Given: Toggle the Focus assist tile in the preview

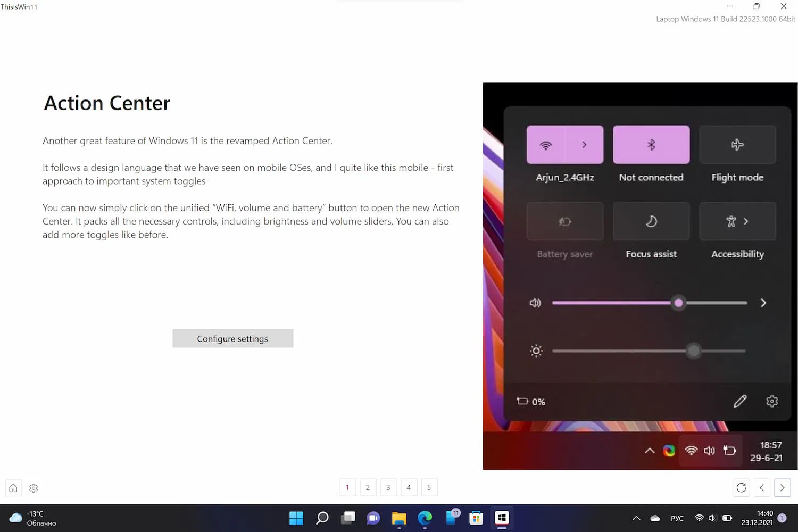Looking at the screenshot, I should point(651,221).
